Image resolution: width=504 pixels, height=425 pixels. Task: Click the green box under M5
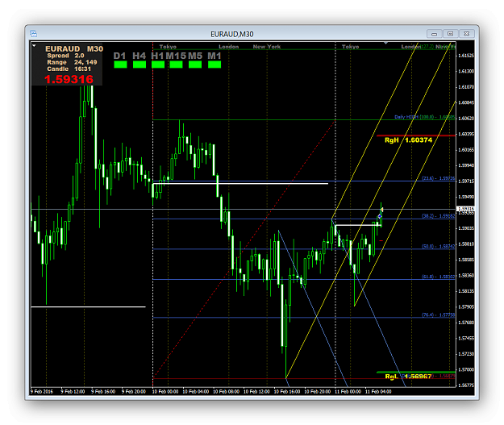click(x=195, y=65)
